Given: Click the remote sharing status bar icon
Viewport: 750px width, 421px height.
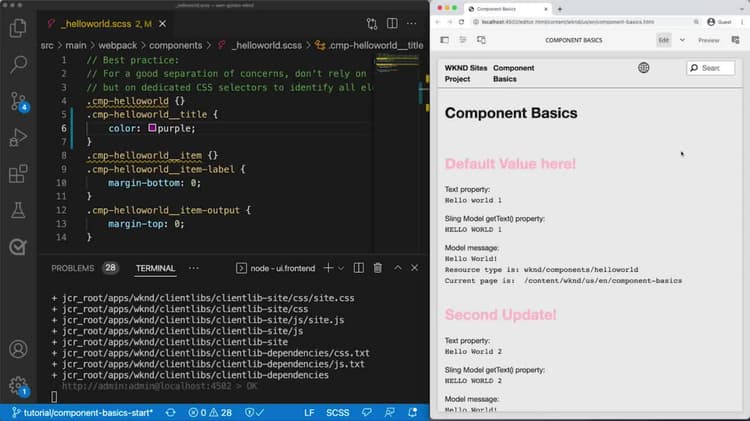Looking at the screenshot, I should [390, 412].
